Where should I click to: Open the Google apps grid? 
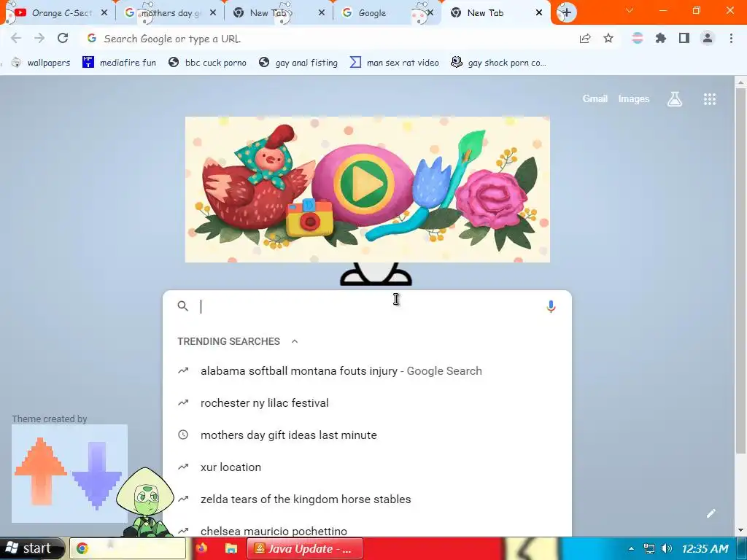(x=709, y=99)
